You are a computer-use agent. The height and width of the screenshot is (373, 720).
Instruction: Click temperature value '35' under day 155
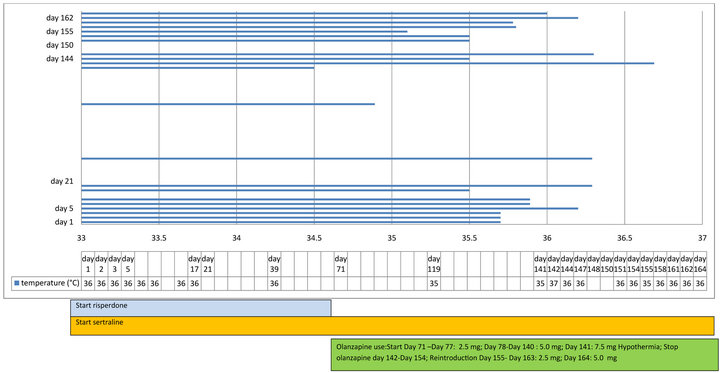(x=647, y=284)
